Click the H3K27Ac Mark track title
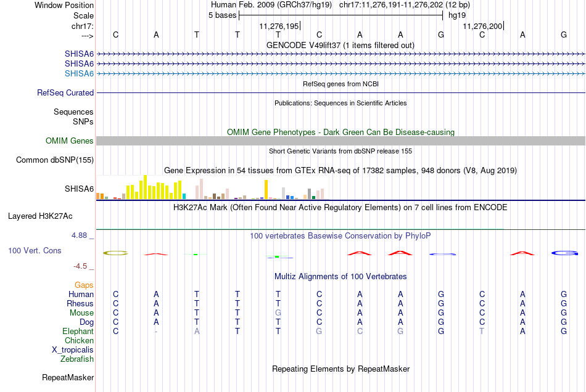 point(340,208)
